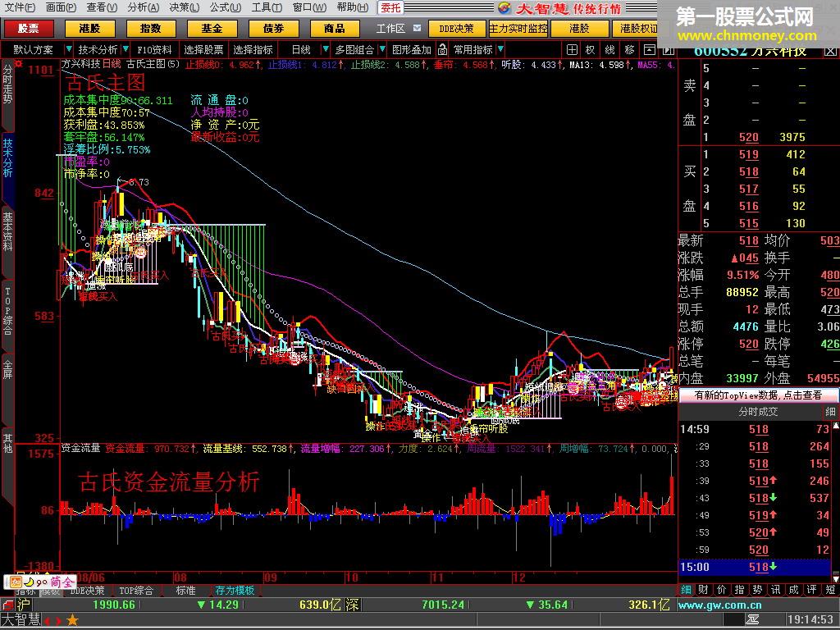
Task: Expand the 多图组合 dropdown arrow
Action: [382, 49]
